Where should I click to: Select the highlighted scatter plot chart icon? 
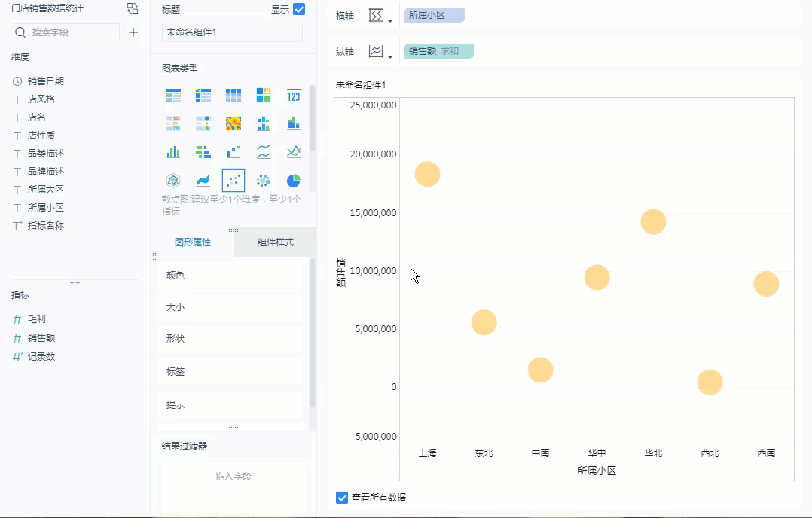click(x=233, y=180)
